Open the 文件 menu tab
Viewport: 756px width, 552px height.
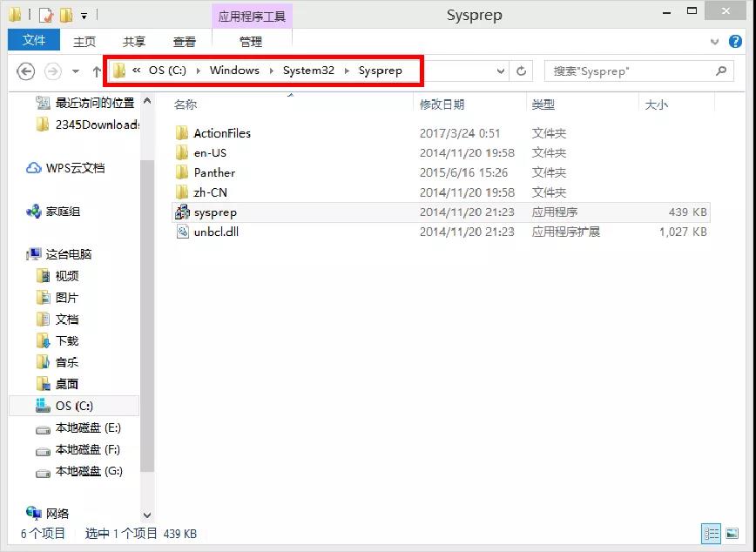click(34, 40)
